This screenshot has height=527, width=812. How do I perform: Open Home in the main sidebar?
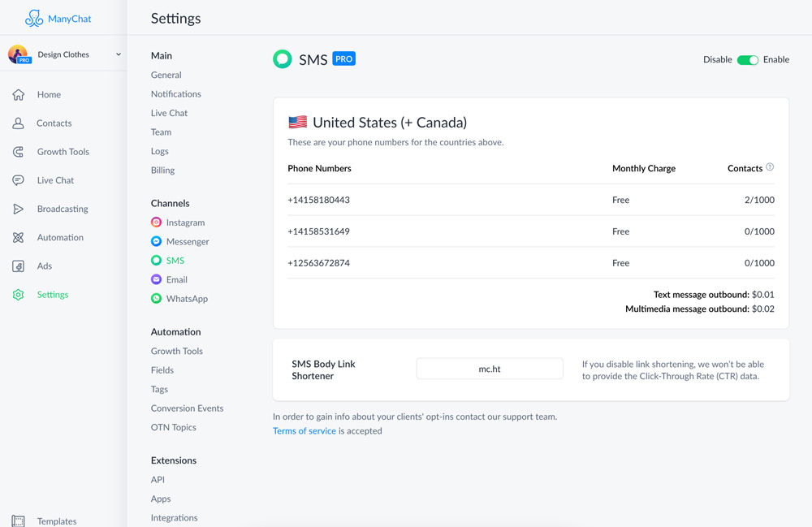tap(50, 95)
